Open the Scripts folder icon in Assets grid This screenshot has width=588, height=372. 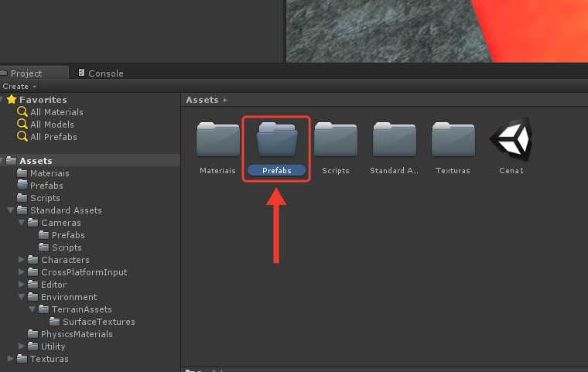pos(336,139)
